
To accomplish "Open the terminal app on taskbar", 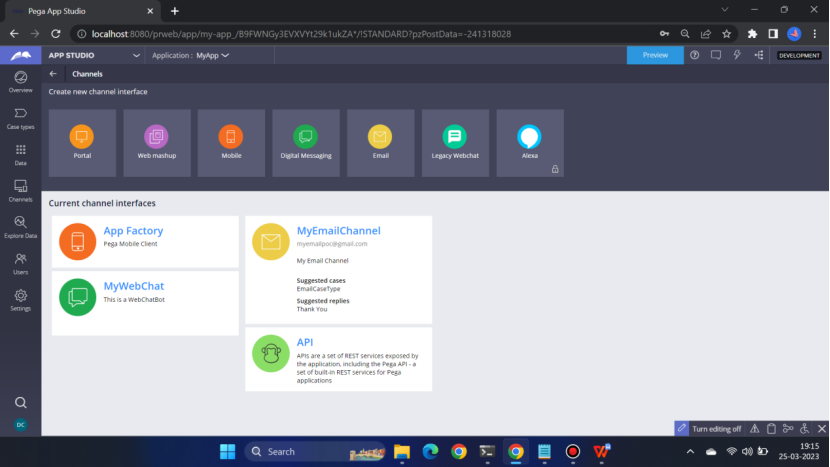I will coord(487,452).
